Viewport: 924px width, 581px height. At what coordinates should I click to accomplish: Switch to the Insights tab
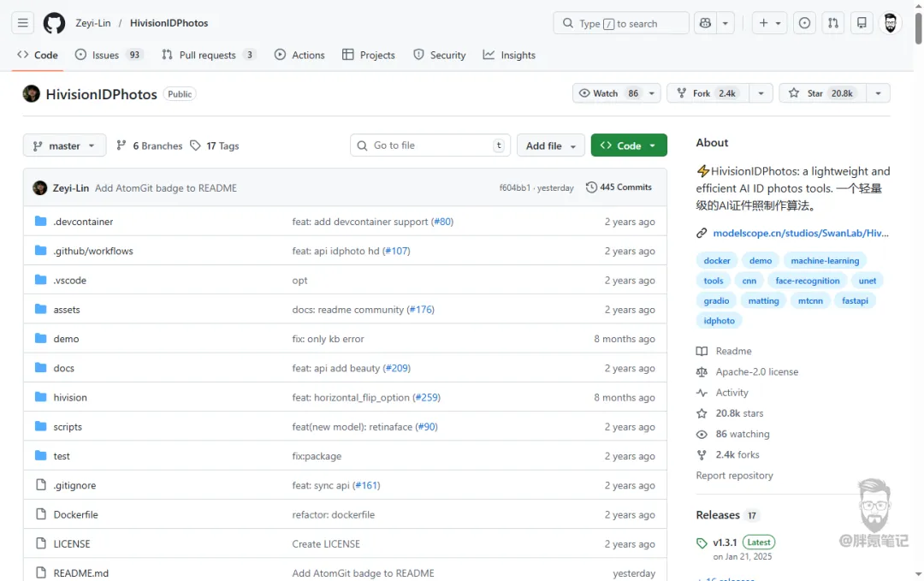[x=509, y=55]
